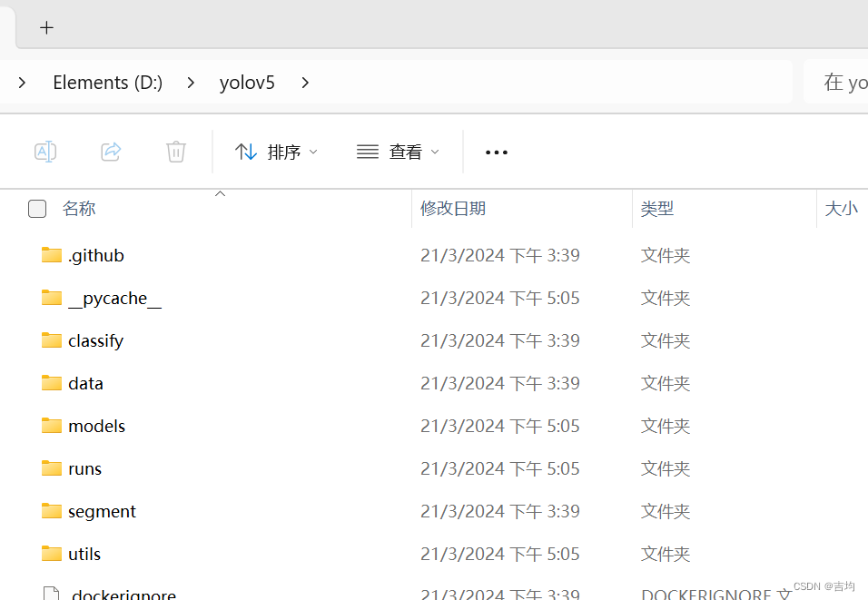
Task: Select the .github folder icon
Action: 52,255
